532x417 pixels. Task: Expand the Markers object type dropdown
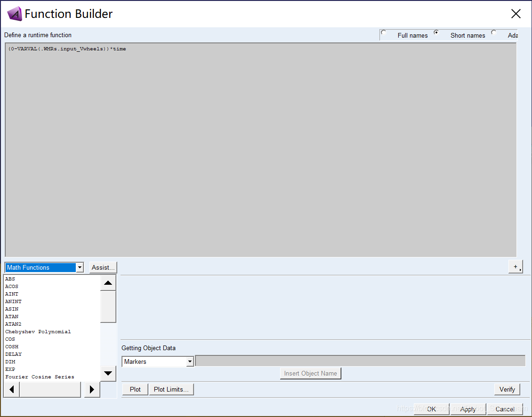190,361
